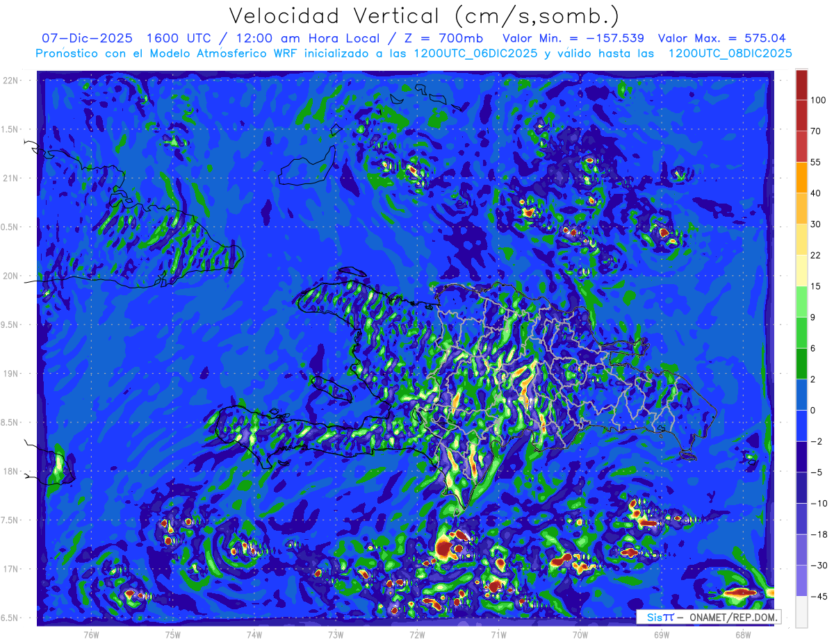Viewport: 834px width, 644px height.
Task: Click the '76W' longitude label
Action: [x=91, y=634]
